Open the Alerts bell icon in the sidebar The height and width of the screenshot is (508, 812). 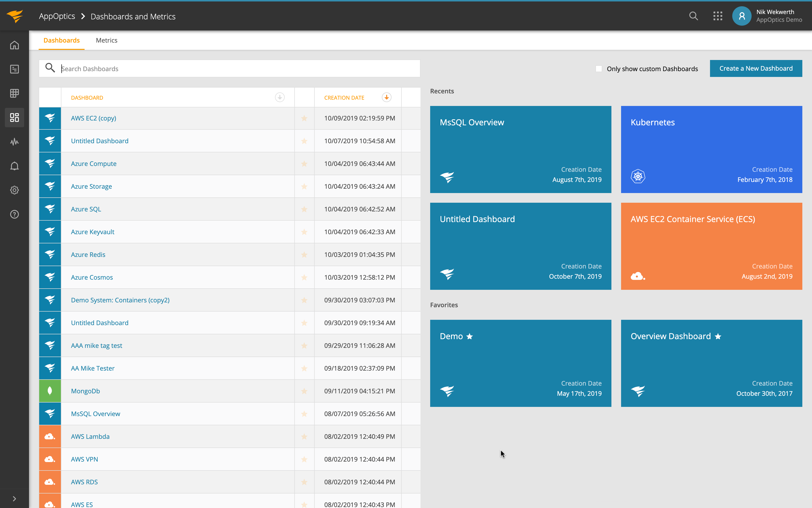[x=14, y=166]
